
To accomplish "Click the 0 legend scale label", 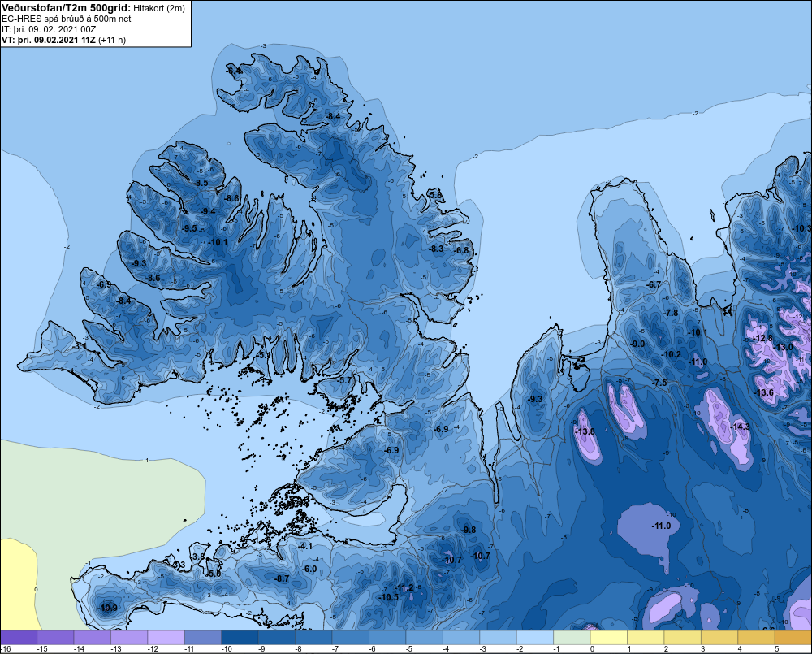I will (594, 649).
